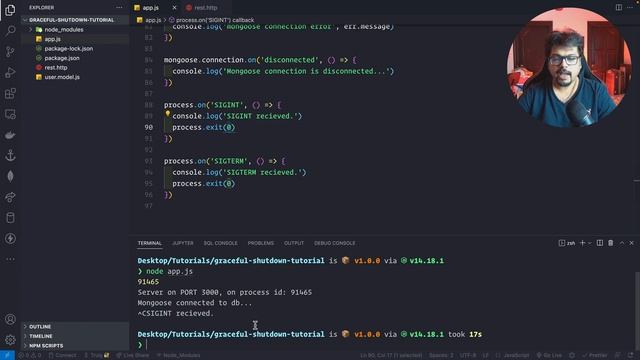
Task: Close the app.js editor tab
Action: 174,8
